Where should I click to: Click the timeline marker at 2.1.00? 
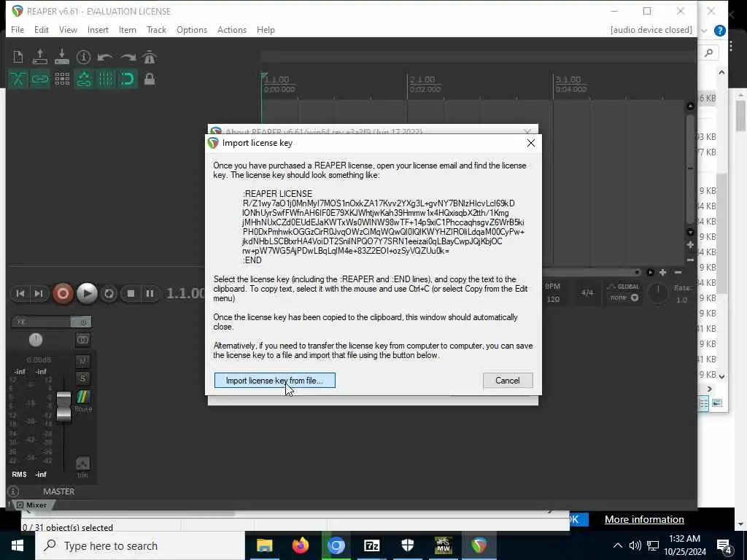pyautogui.click(x=422, y=79)
